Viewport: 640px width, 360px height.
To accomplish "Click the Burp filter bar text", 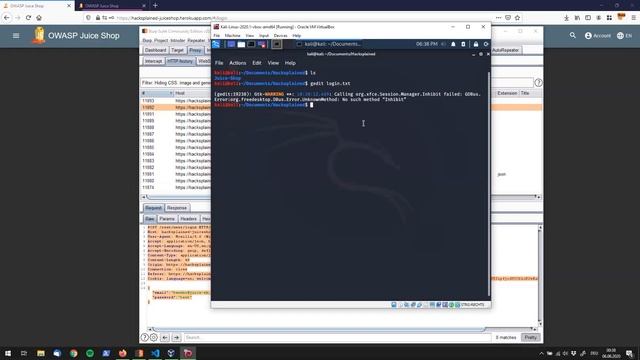I will (176, 83).
